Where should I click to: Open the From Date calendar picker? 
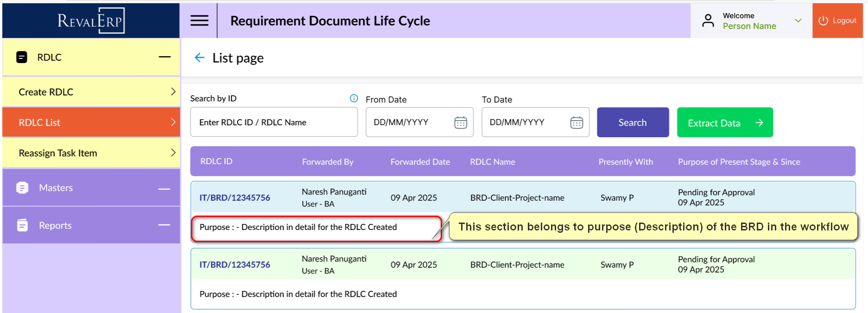pos(460,122)
